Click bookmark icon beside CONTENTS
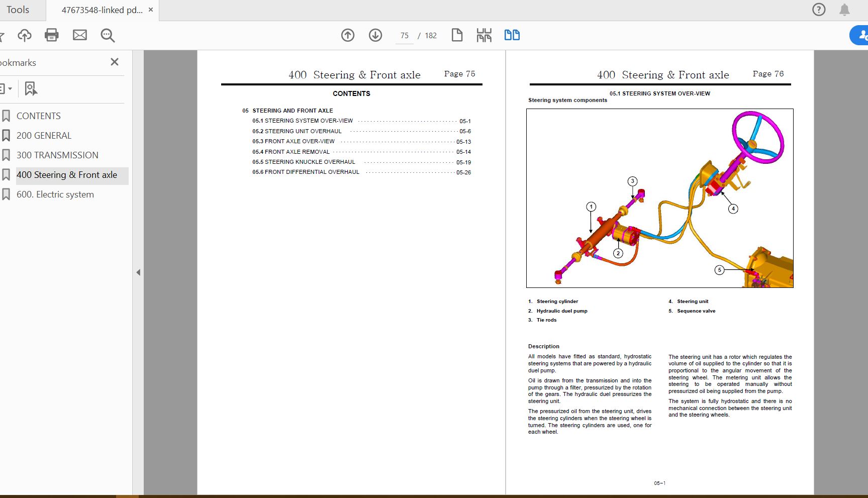This screenshot has height=498, width=868. tap(6, 116)
